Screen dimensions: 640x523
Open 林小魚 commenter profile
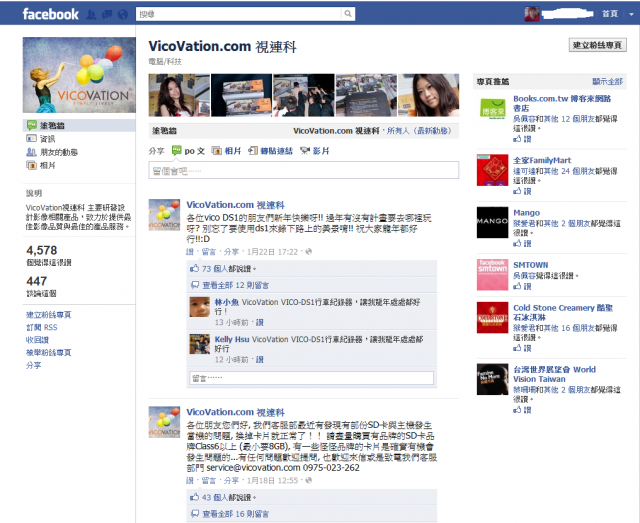coord(227,302)
